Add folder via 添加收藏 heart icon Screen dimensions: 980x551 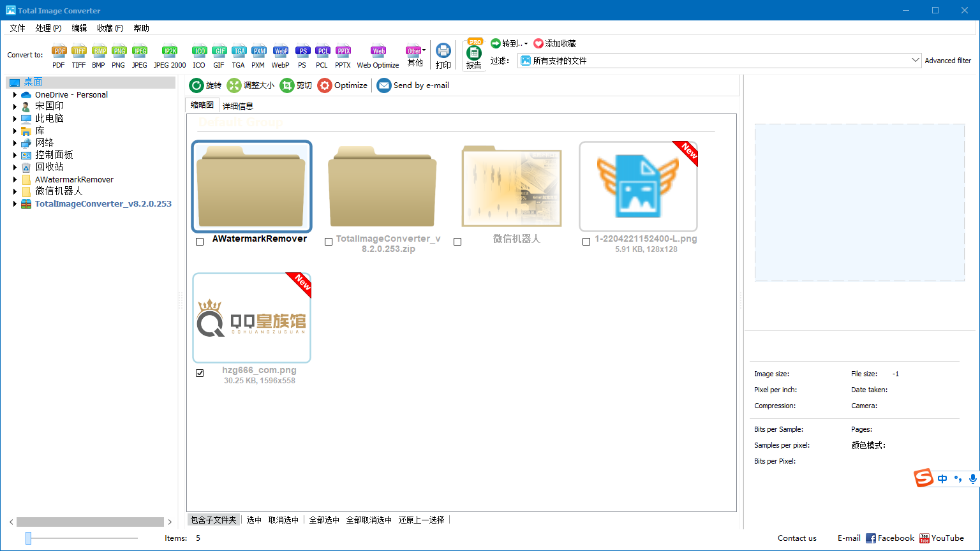click(555, 43)
